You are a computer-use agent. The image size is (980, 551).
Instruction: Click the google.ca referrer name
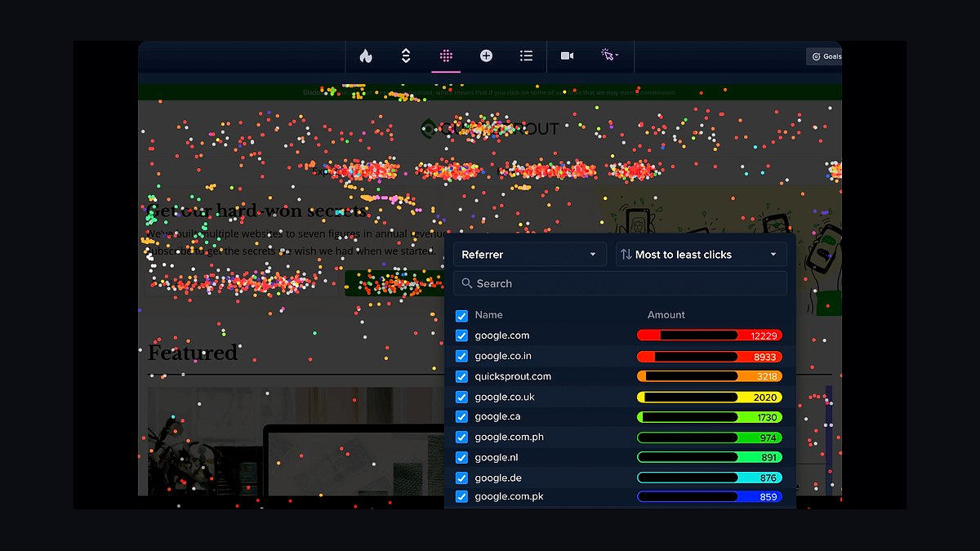click(x=497, y=417)
